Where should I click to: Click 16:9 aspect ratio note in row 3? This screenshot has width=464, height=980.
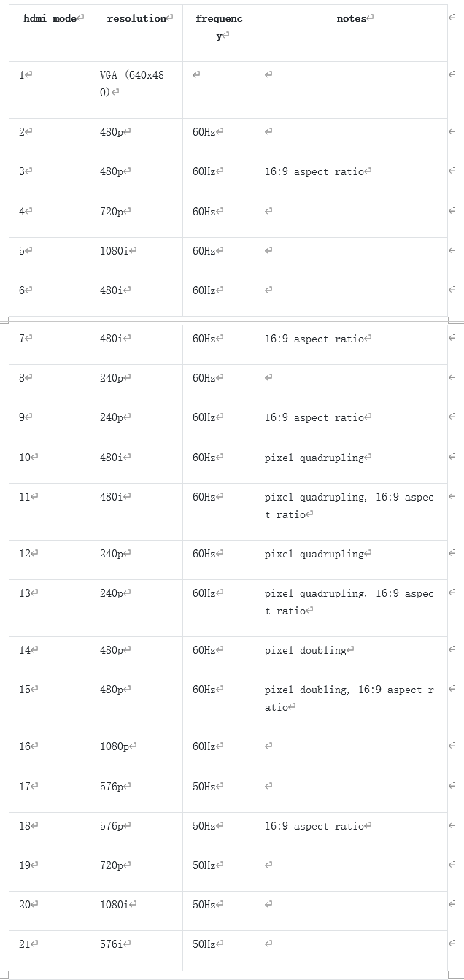coord(314,171)
